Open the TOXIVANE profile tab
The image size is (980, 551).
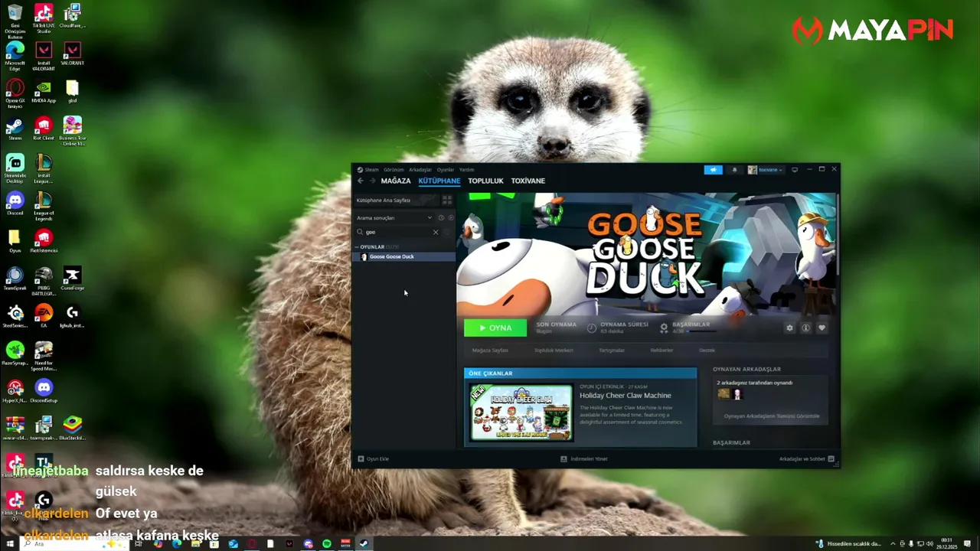tap(528, 181)
